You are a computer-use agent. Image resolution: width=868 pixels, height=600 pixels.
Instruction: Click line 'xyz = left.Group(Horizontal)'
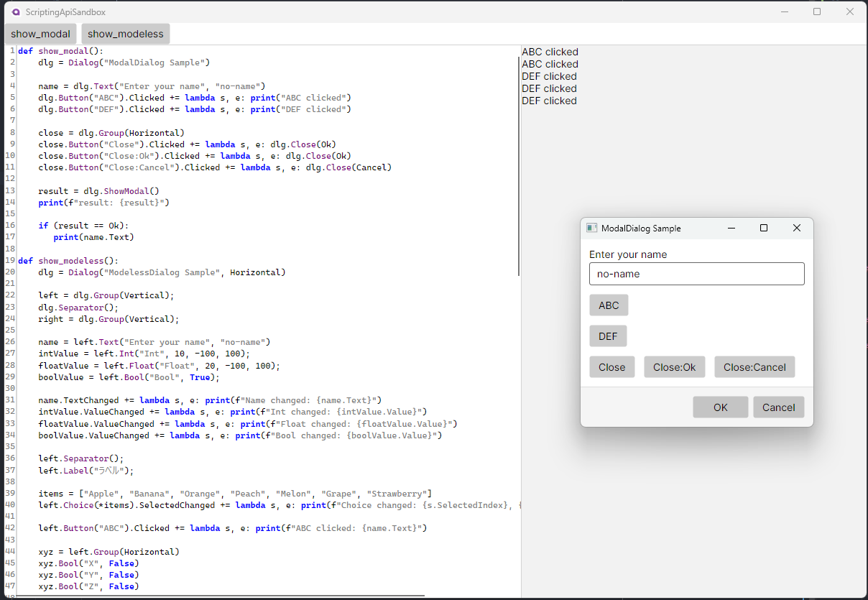pyautogui.click(x=108, y=552)
